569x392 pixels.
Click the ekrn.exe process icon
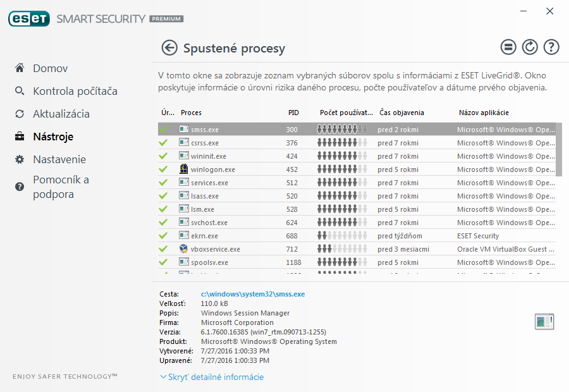click(x=184, y=235)
